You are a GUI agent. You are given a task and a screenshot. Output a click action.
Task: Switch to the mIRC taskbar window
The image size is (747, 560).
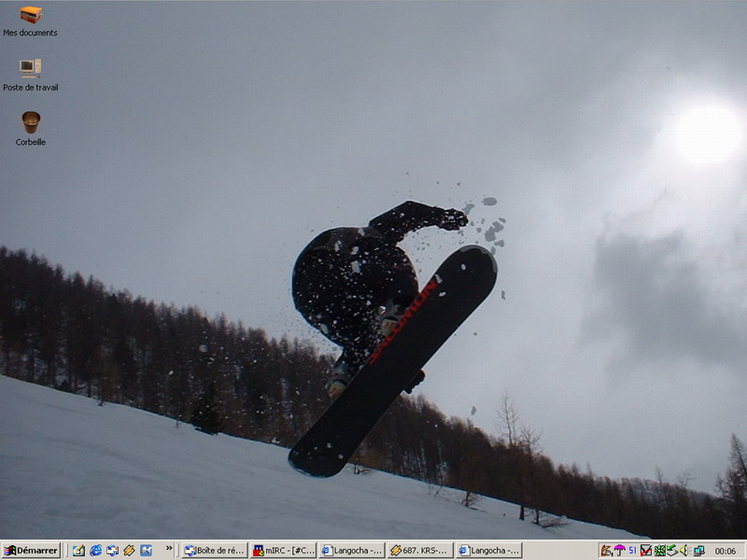(x=284, y=551)
